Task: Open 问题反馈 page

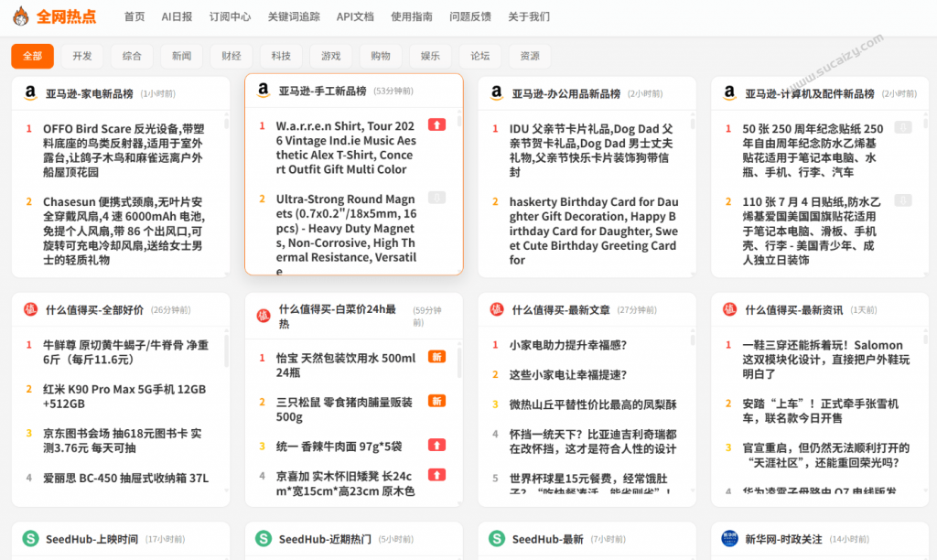Action: [470, 16]
